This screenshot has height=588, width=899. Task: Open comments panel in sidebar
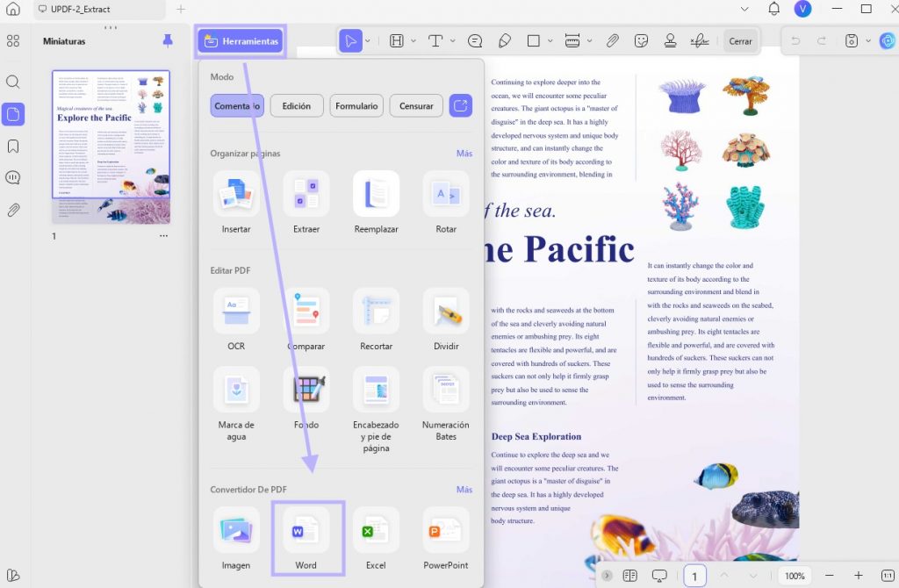[x=12, y=177]
